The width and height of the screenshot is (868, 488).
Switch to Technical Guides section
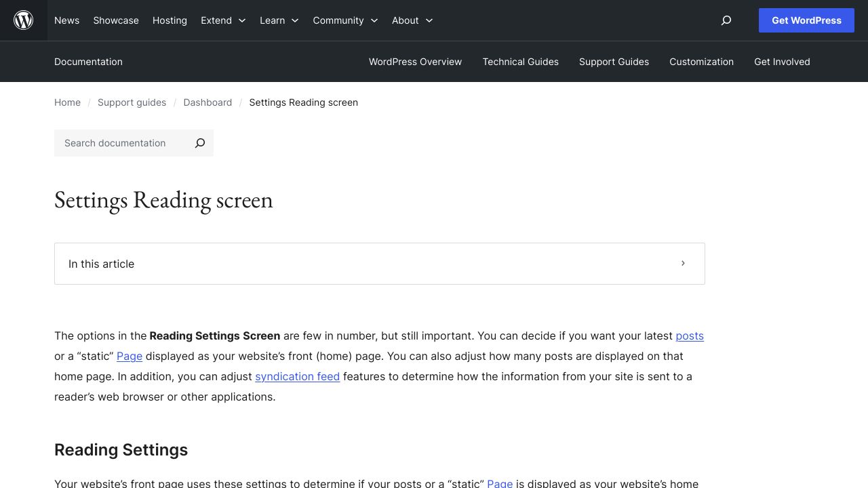point(520,62)
